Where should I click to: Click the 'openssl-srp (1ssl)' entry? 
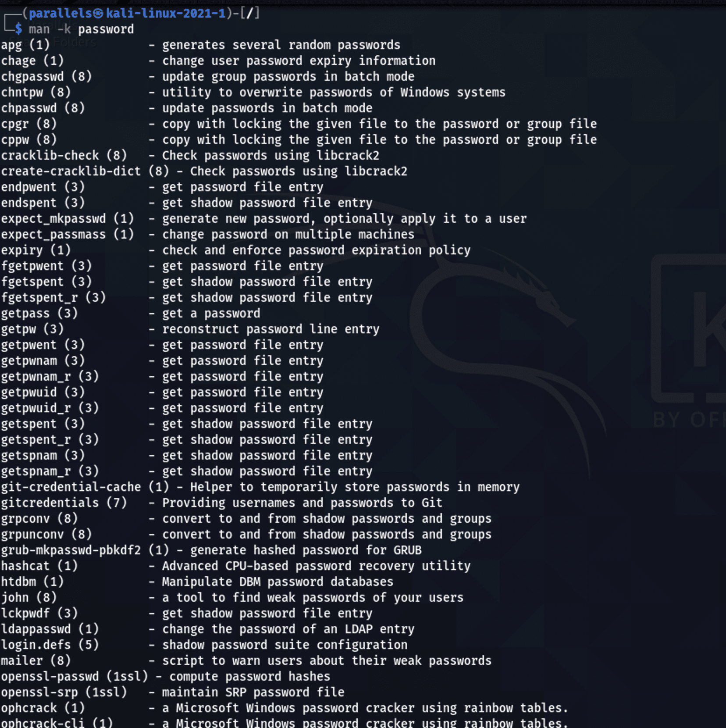click(x=64, y=692)
